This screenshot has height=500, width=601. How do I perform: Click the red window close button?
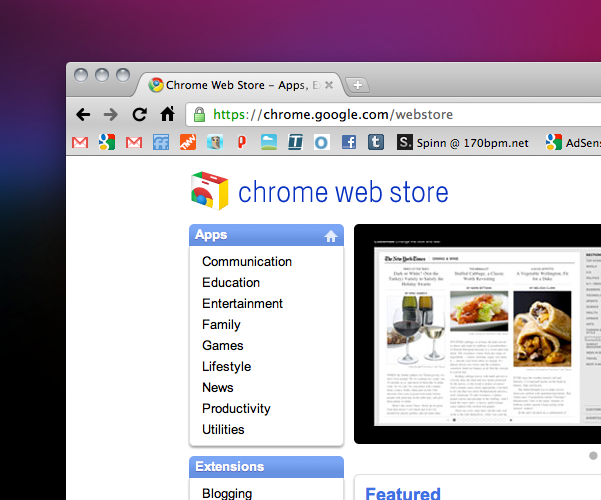click(x=81, y=75)
